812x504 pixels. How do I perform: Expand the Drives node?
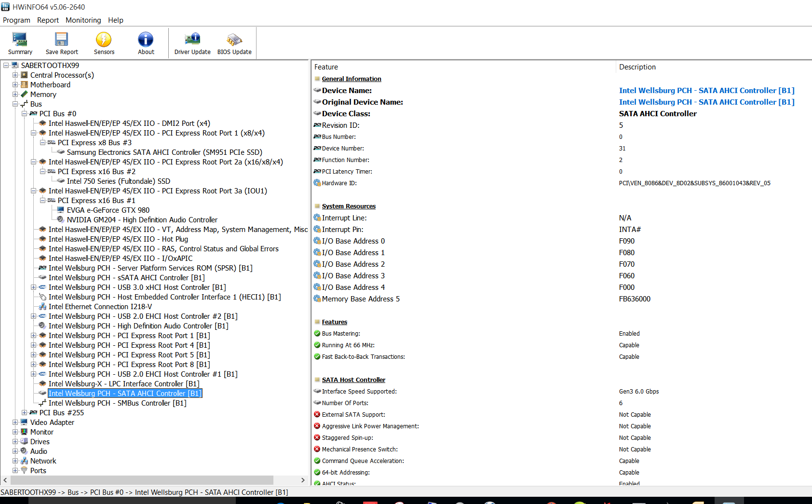tap(15, 441)
